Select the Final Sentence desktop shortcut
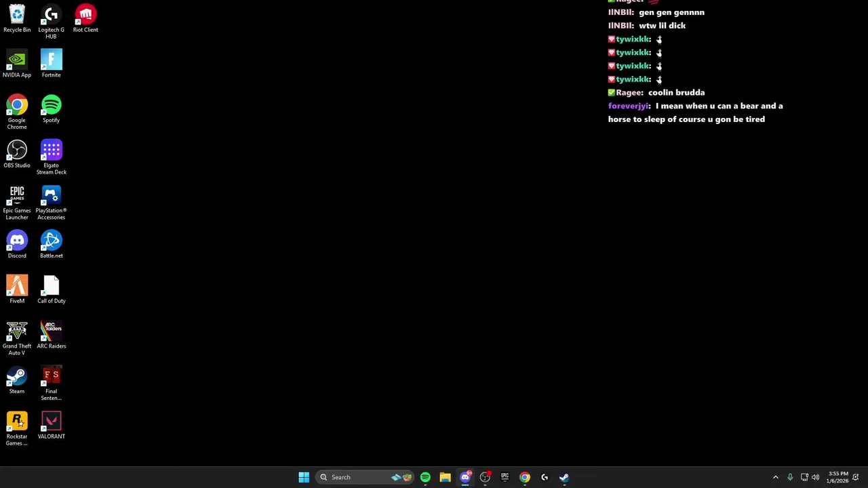Screen dimensions: 868x488 (x=51, y=384)
